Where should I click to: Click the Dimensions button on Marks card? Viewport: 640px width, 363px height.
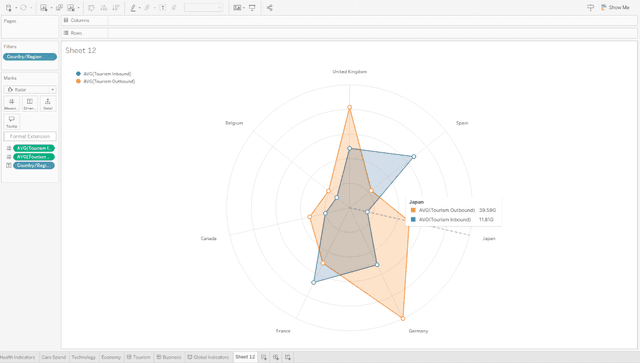click(x=29, y=104)
